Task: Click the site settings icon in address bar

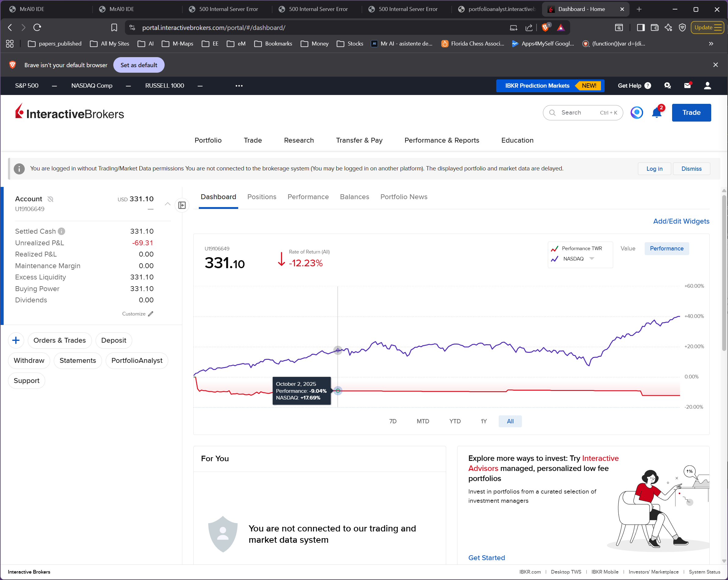Action: (132, 27)
